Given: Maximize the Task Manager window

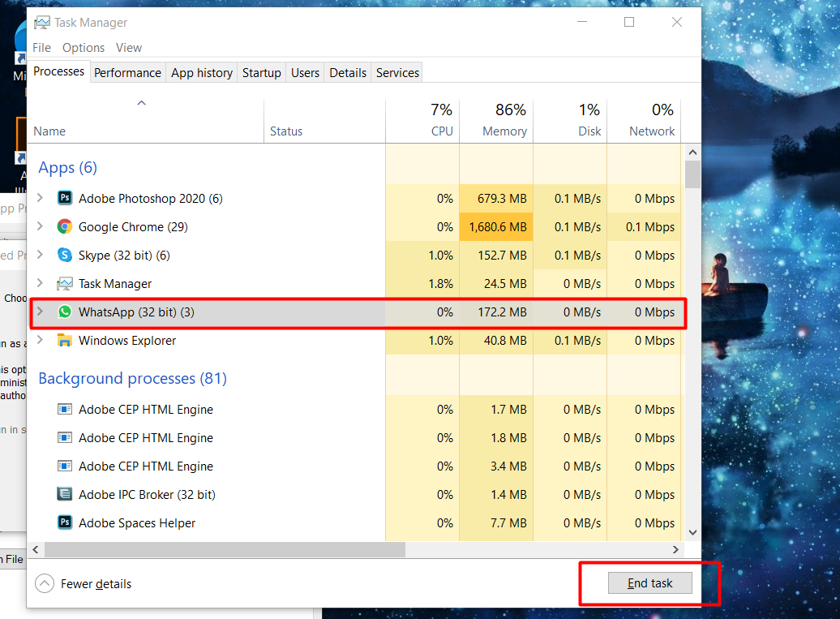Looking at the screenshot, I should pos(629,22).
